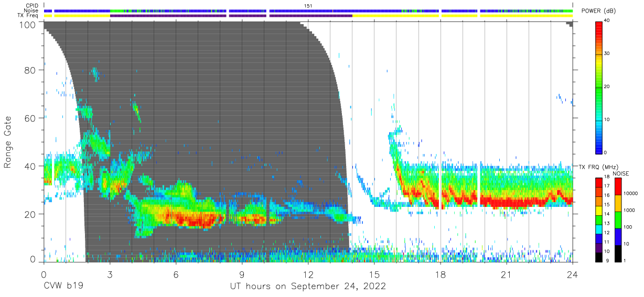The width and height of the screenshot is (644, 297).
Task: Click the Noise strip row at top
Action: pos(308,10)
